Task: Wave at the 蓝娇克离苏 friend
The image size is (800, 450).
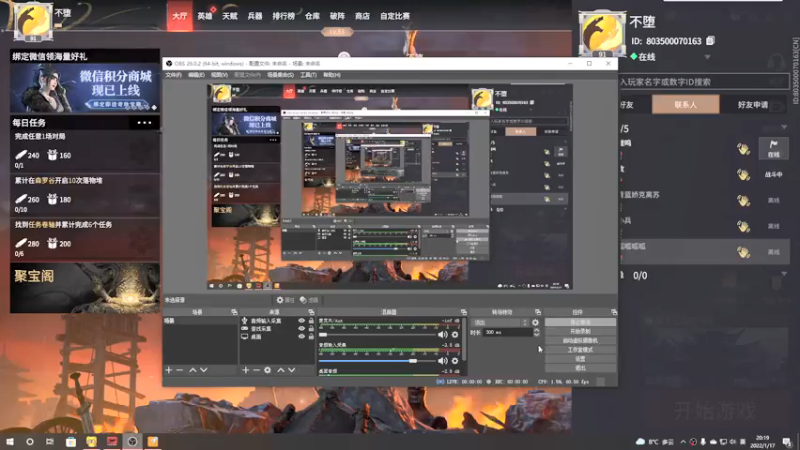Action: [x=743, y=201]
